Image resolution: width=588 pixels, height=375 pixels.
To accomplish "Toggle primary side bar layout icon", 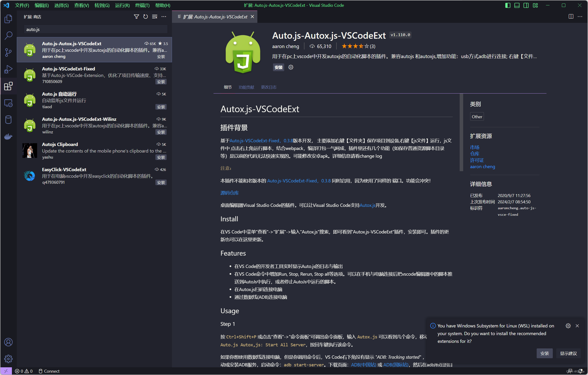I will pyautogui.click(x=508, y=5).
